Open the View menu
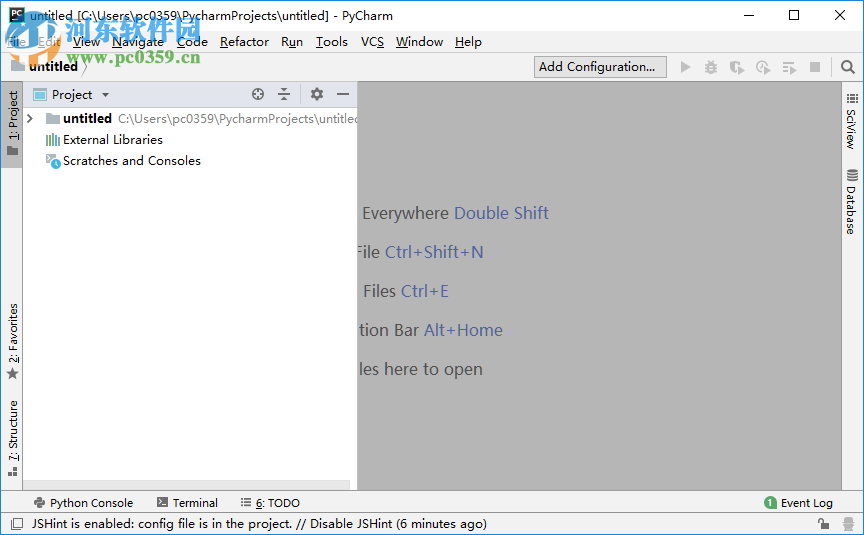864x535 pixels. click(x=87, y=42)
